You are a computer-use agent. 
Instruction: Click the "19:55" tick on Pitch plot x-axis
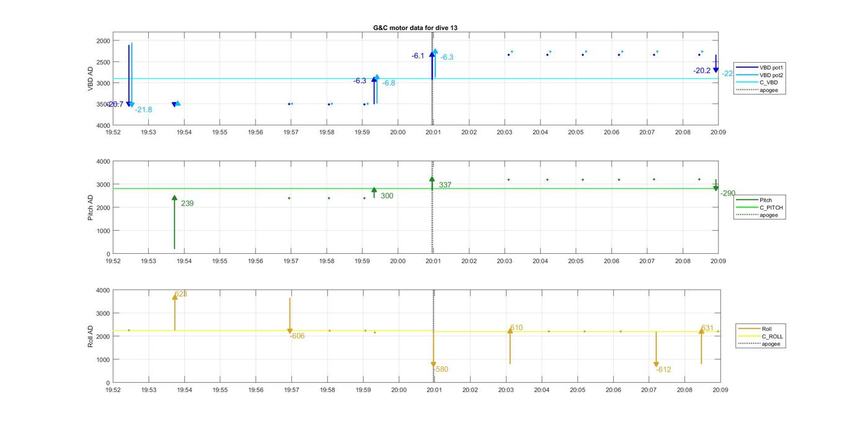click(219, 261)
